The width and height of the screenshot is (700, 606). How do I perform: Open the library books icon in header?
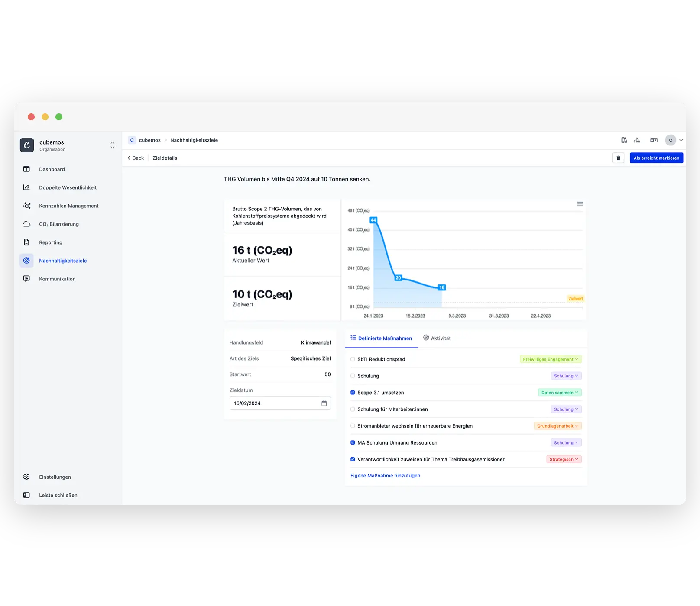[624, 140]
